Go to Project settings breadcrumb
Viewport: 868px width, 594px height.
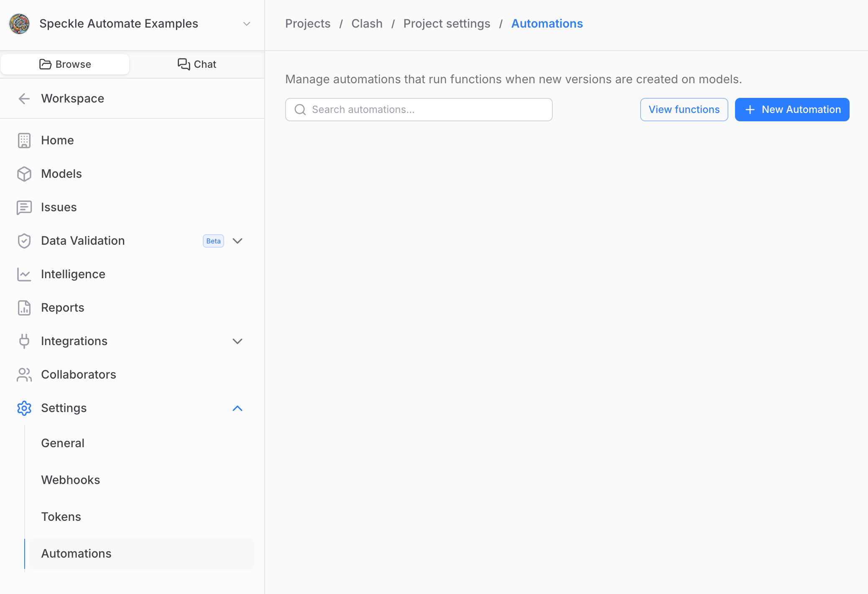[447, 24]
